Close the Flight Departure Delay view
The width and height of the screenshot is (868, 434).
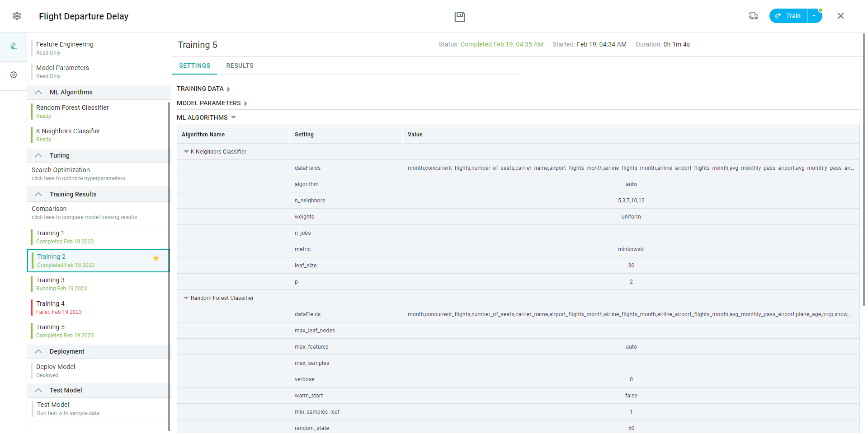coord(840,16)
